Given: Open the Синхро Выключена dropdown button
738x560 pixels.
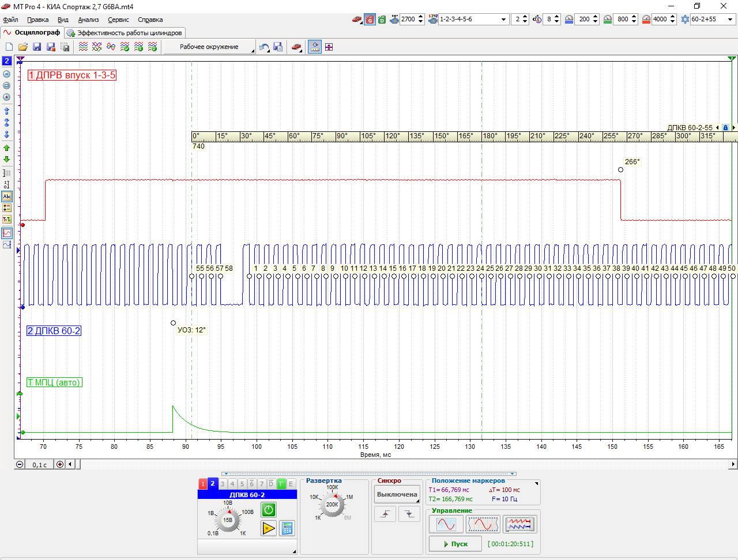Looking at the screenshot, I should pos(397,494).
